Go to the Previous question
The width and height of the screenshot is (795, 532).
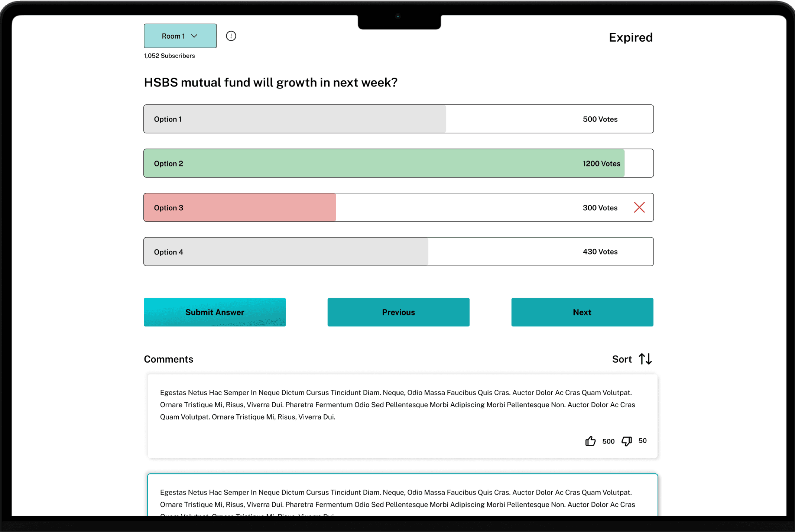398,312
